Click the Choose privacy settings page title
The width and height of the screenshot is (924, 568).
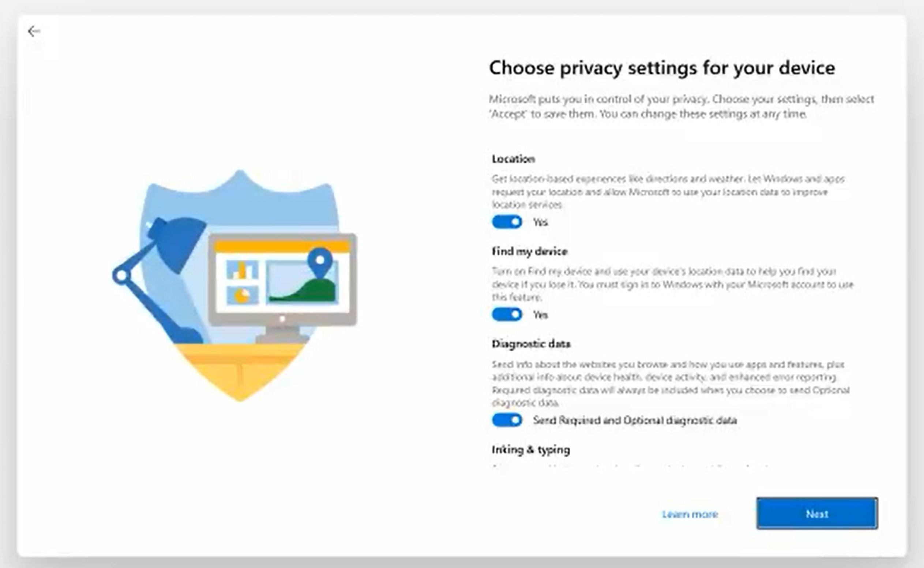pyautogui.click(x=662, y=68)
